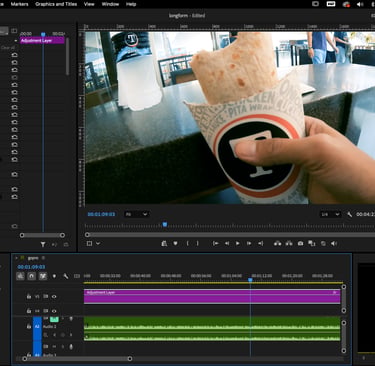Viewport: 375px width, 366px height.
Task: Open the screen mirroring menu bar icon
Action: pyautogui.click(x=315, y=4)
